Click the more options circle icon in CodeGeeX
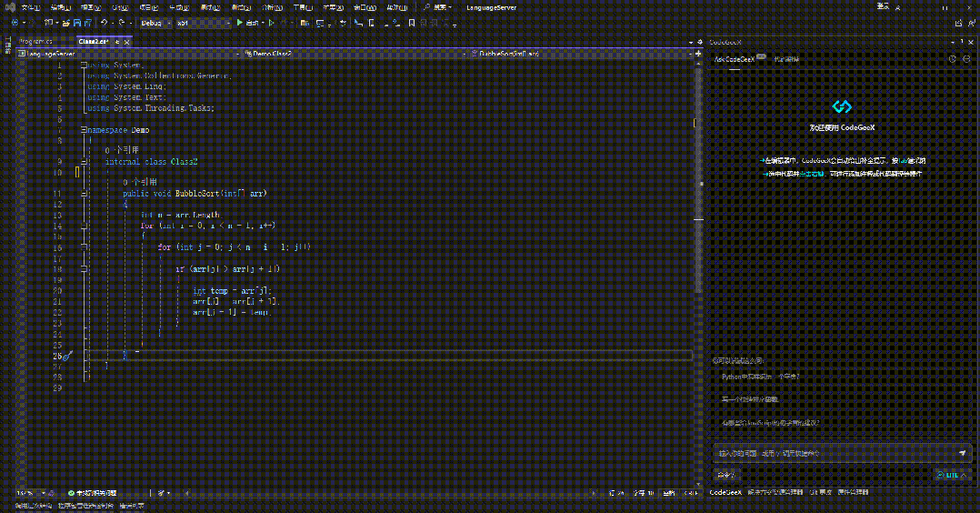The height and width of the screenshot is (513, 980). (x=966, y=59)
